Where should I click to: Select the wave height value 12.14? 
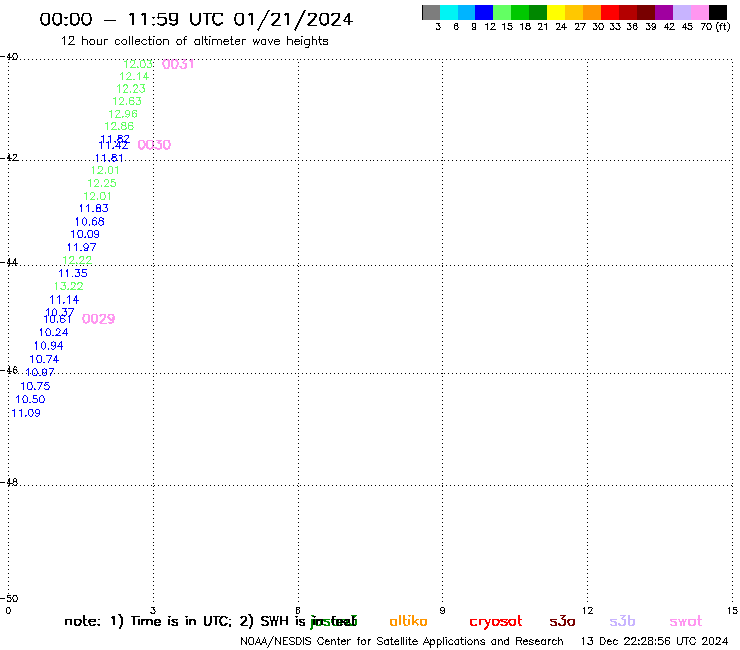tap(134, 76)
